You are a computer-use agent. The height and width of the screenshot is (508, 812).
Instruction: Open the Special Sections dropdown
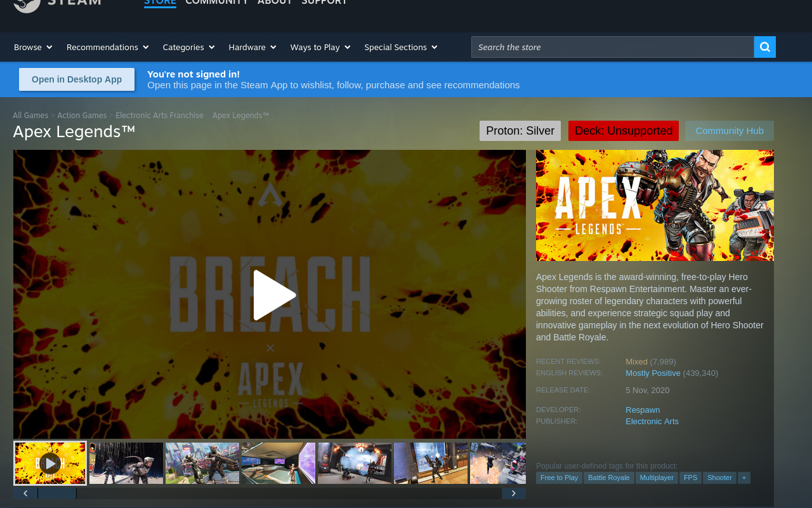click(x=401, y=47)
